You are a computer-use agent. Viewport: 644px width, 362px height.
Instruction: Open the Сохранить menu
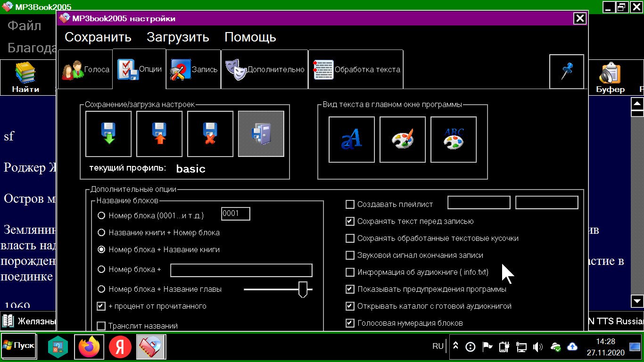[98, 37]
